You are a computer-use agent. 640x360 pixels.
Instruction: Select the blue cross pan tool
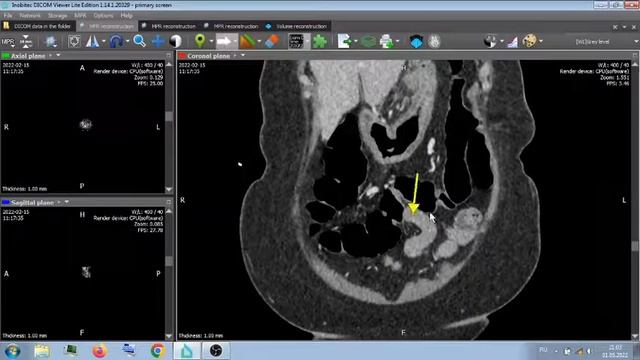(x=158, y=41)
